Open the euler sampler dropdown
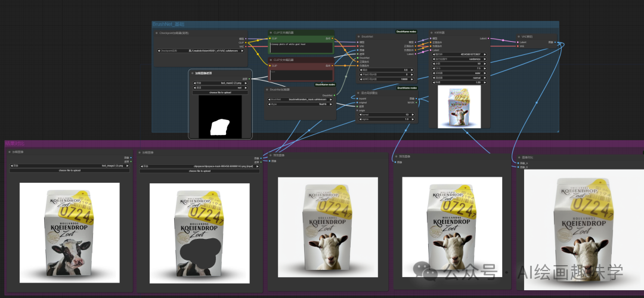The height and width of the screenshot is (298, 644). [x=460, y=73]
